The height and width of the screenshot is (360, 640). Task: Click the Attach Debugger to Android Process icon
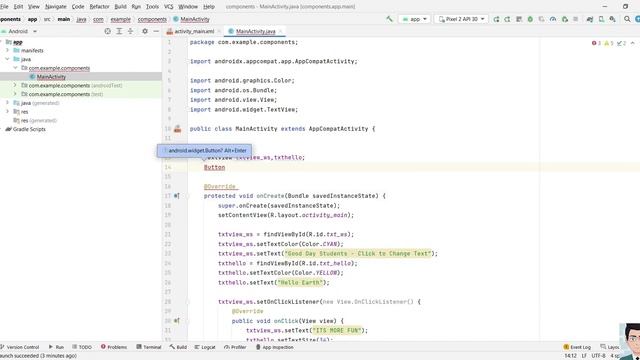click(x=565, y=19)
